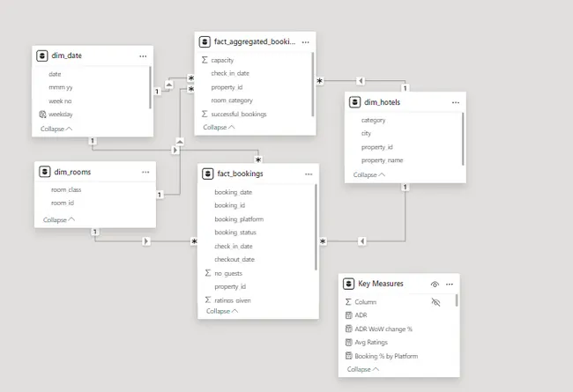The image size is (573, 392).
Task: Collapse the dim_hotels table
Action: pyautogui.click(x=369, y=174)
